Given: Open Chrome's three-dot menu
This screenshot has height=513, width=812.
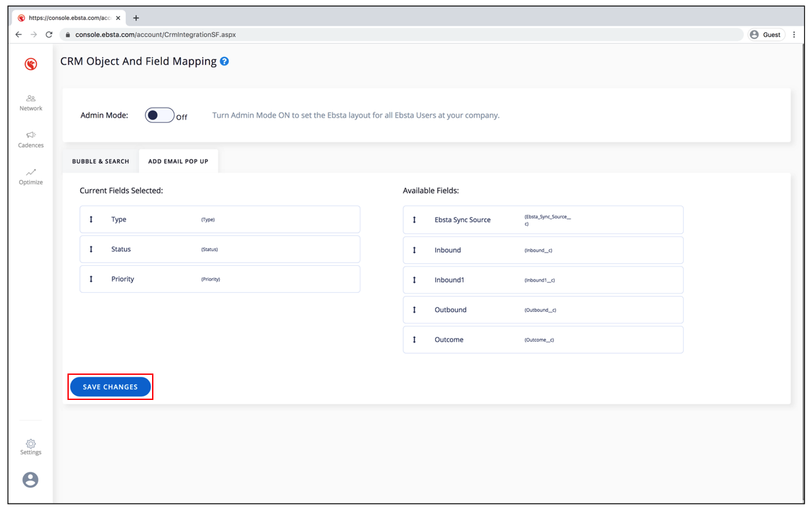Looking at the screenshot, I should (x=794, y=34).
